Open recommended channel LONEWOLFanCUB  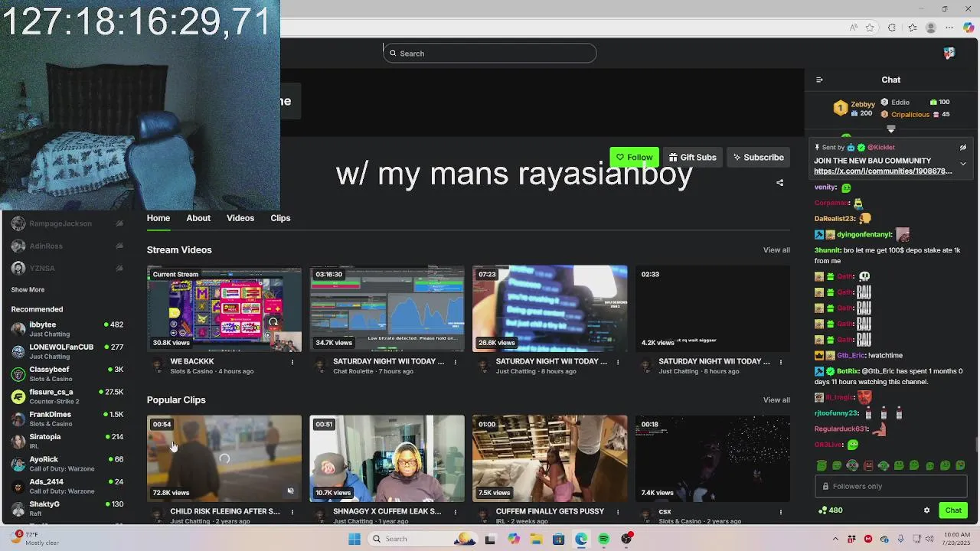tap(67, 350)
